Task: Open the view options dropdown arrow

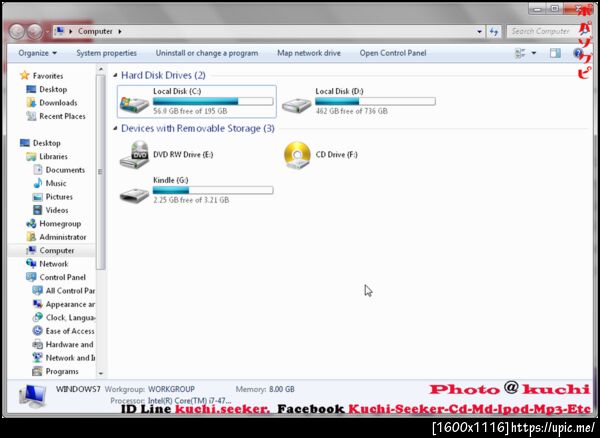Action: pyautogui.click(x=534, y=53)
